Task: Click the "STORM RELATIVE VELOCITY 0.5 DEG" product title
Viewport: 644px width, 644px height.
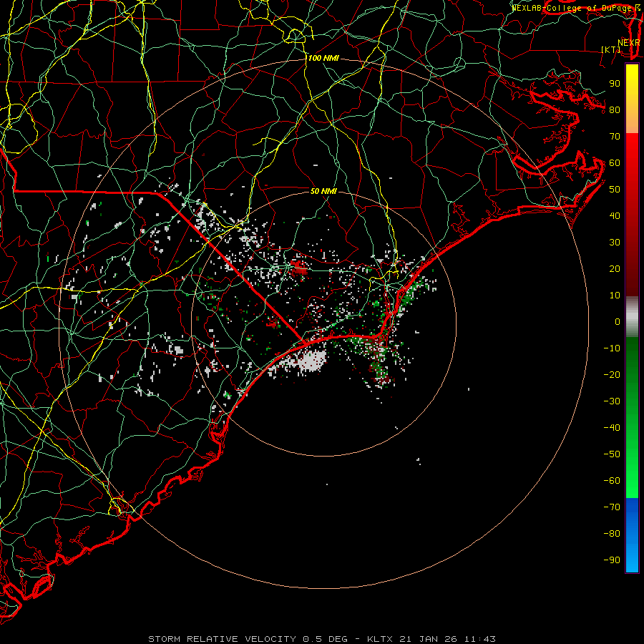Action: (248, 639)
